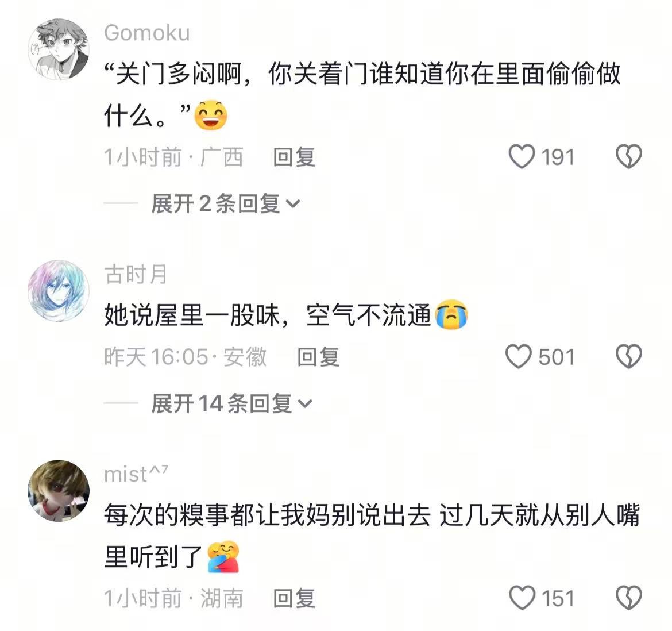
Task: Open Gomoku's avatar profile picture
Action: pyautogui.click(x=59, y=49)
